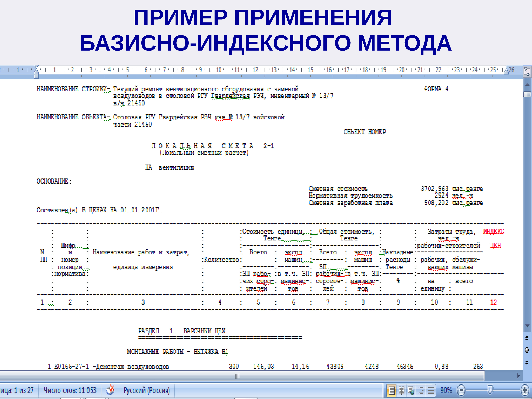This screenshot has width=532, height=399.
Task: Click the 'НАИМЕНОВАНИЕ СТРОЙКИ' label
Action: click(x=71, y=89)
